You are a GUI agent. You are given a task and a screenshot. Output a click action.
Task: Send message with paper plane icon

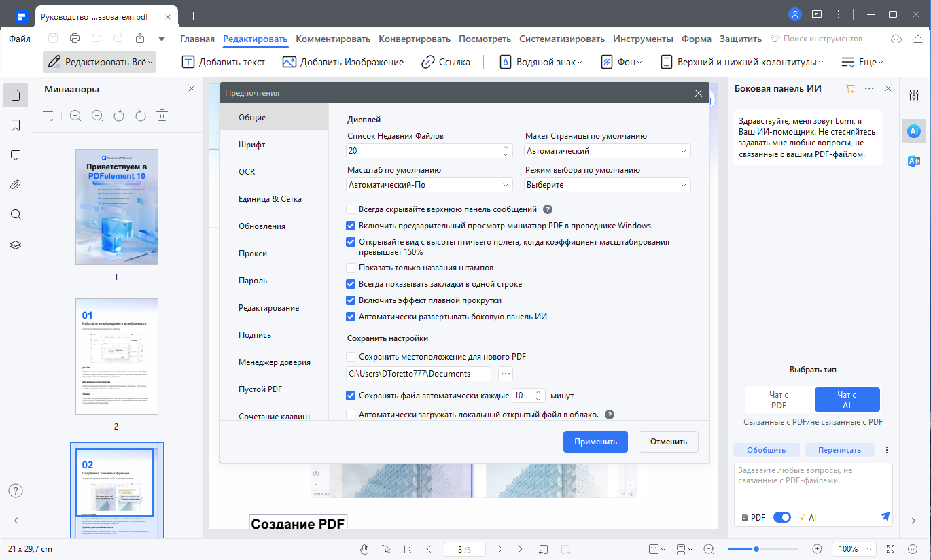point(885,517)
